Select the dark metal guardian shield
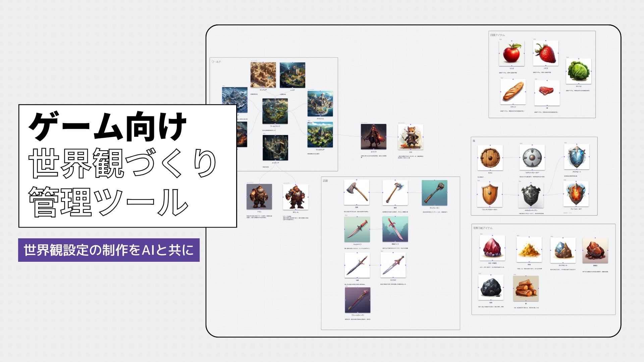The width and height of the screenshot is (644, 362). coord(530,195)
